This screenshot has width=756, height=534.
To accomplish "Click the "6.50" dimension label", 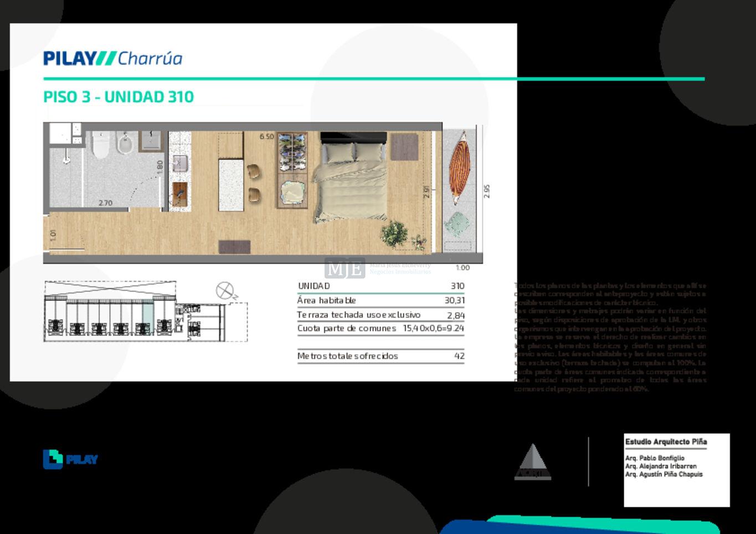I will 267,137.
